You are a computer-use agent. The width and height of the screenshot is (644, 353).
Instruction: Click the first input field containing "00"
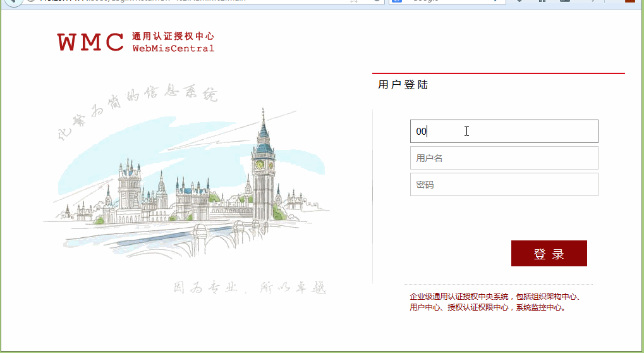504,132
